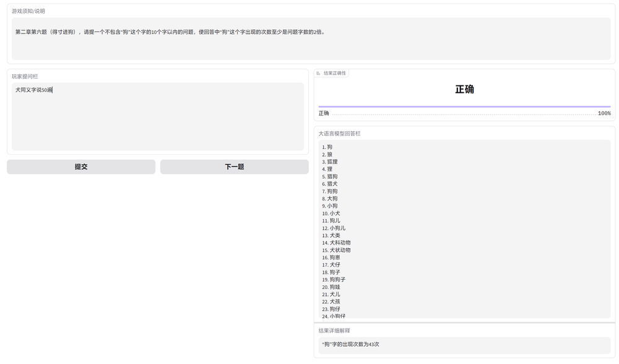
Task: Click the 游戏须知/说明 heading
Action: (28, 11)
